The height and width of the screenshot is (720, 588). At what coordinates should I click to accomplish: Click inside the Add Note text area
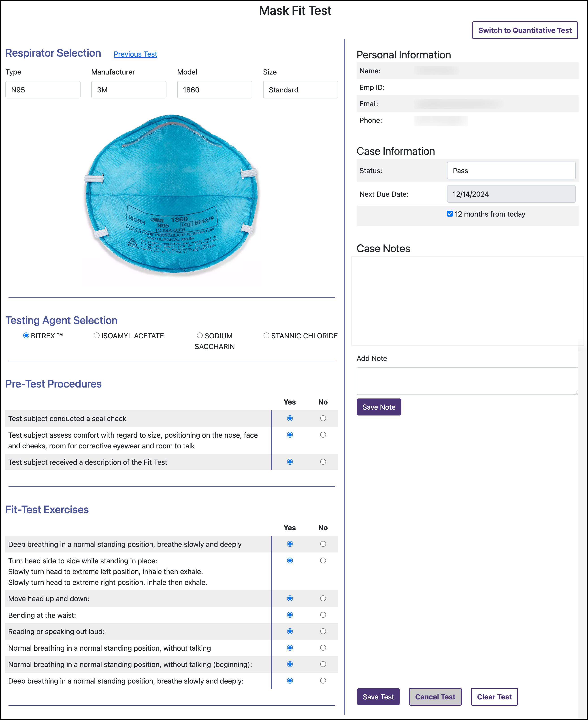[467, 381]
